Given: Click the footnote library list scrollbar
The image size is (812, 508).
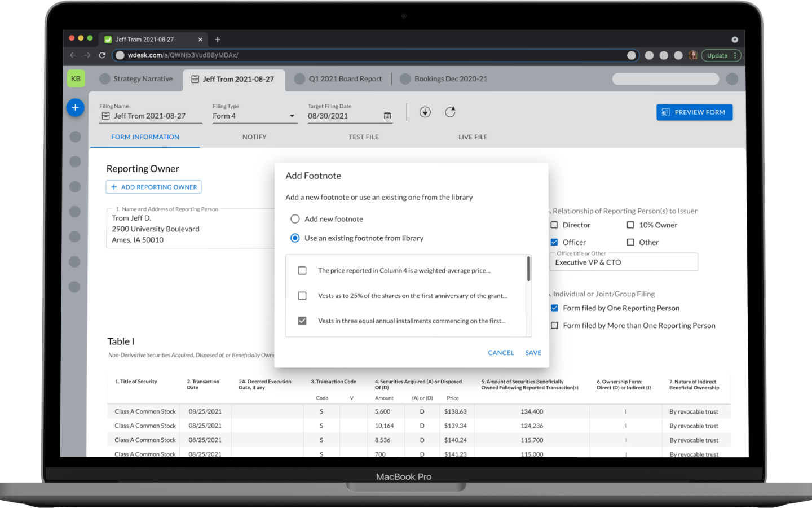Looking at the screenshot, I should click(x=528, y=269).
